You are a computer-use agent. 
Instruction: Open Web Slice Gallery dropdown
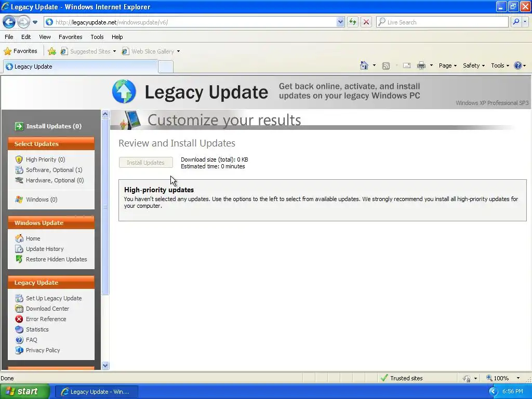pos(151,51)
